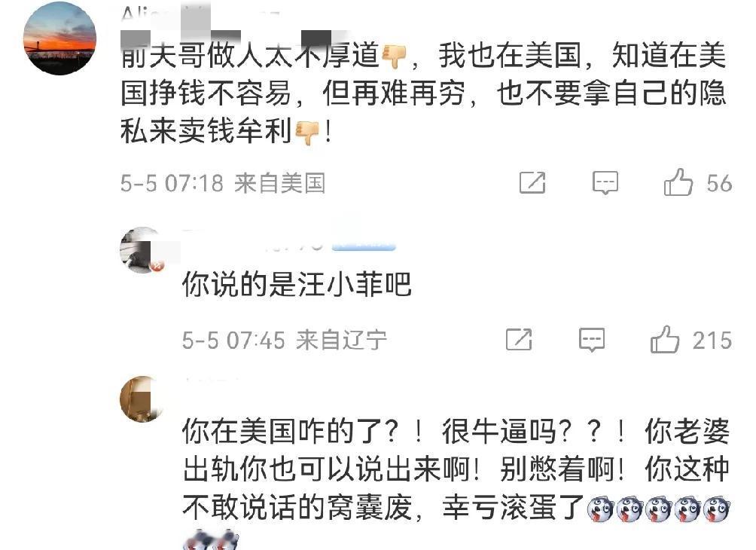Viewport: 756px width, 550px height.
Task: Select the reply starting 你在美国咋的了
Action: (x=456, y=469)
